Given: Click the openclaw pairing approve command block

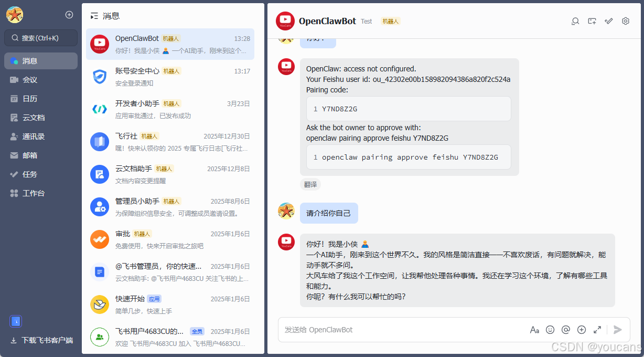Looking at the screenshot, I should [409, 157].
